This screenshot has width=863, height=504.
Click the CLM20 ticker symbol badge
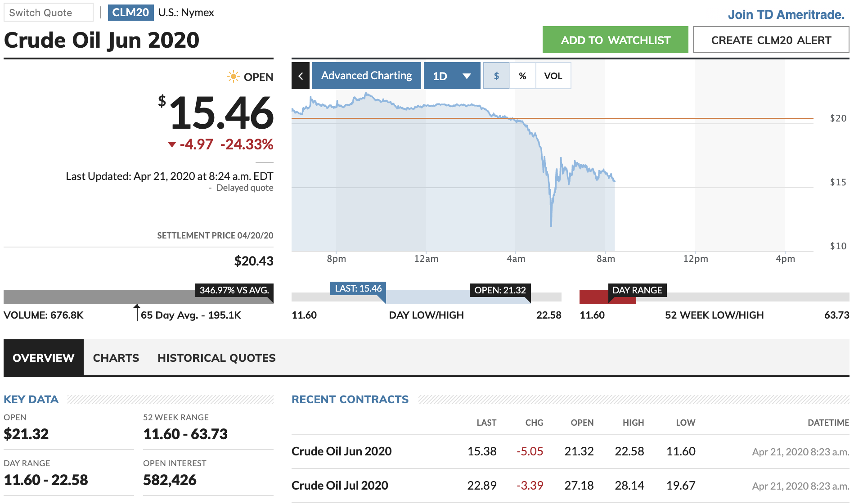pyautogui.click(x=130, y=13)
